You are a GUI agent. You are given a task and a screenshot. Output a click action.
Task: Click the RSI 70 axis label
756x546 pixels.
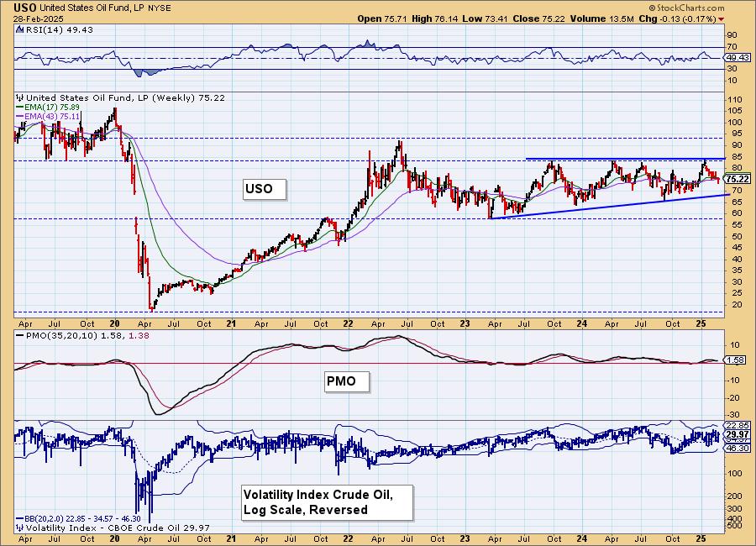point(732,47)
